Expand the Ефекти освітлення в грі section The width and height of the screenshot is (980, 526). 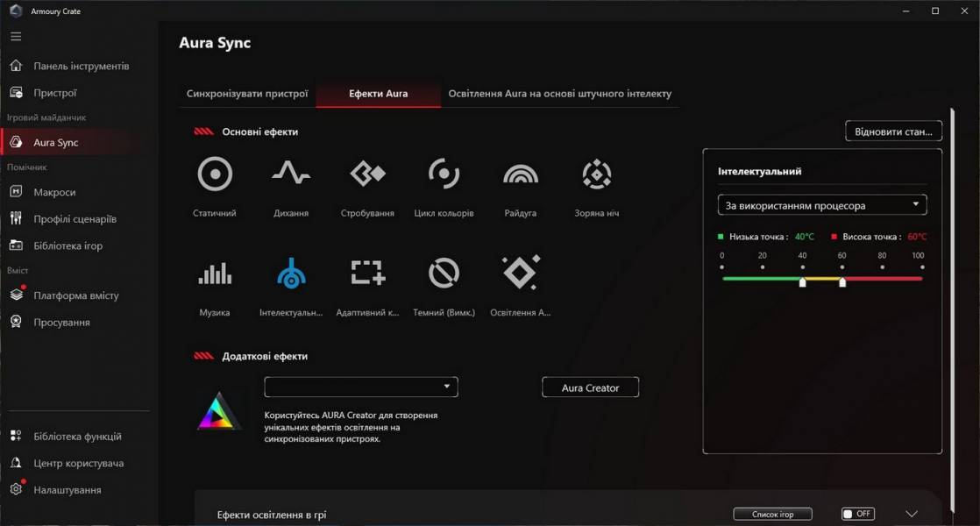coord(912,514)
